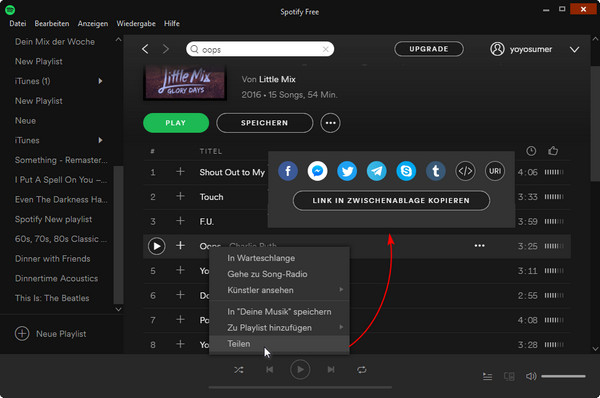Share via the Skype icon

(x=406, y=171)
